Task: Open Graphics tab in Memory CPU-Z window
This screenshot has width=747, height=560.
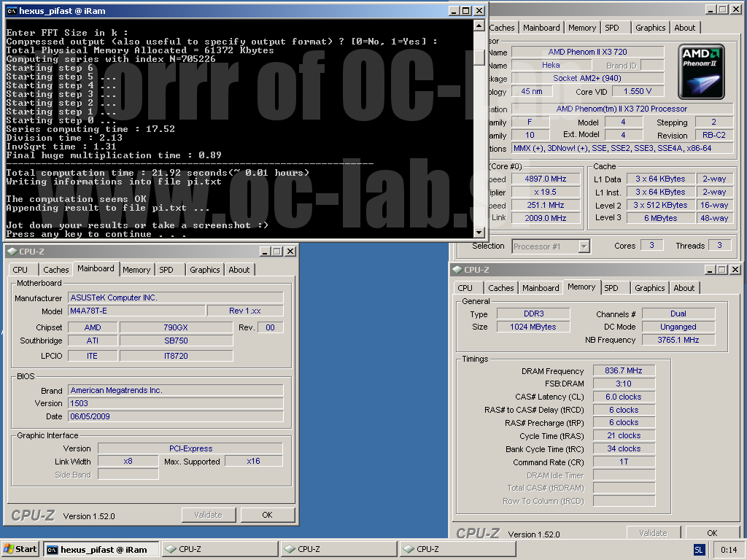Action: (650, 287)
